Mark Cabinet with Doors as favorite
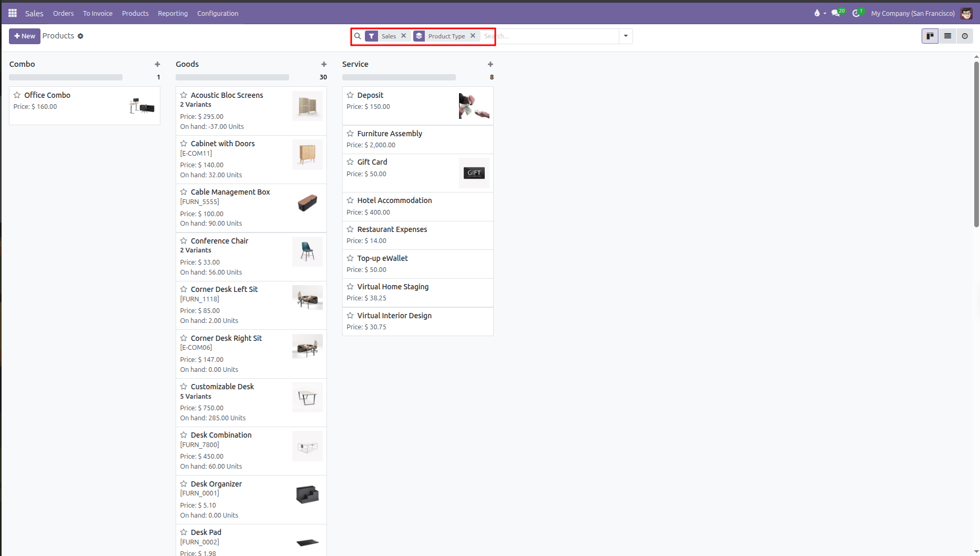Viewport: 980px width, 556px height. pyautogui.click(x=183, y=144)
